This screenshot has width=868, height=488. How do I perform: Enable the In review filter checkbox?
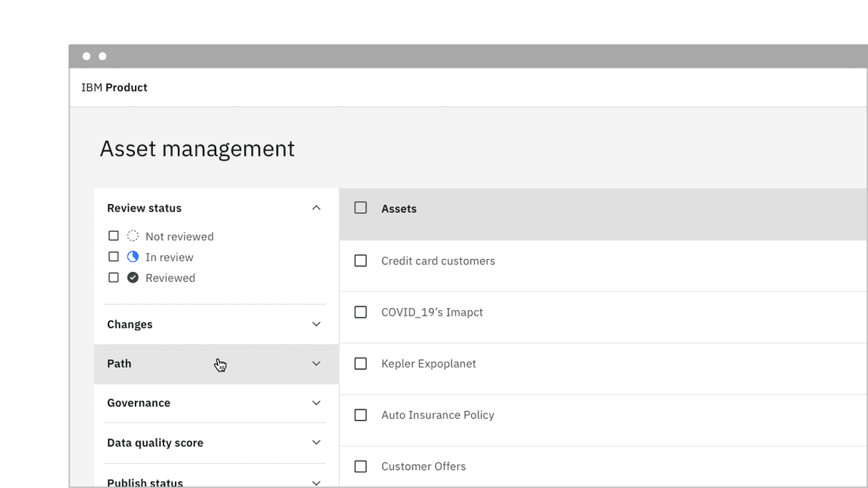pos(114,257)
